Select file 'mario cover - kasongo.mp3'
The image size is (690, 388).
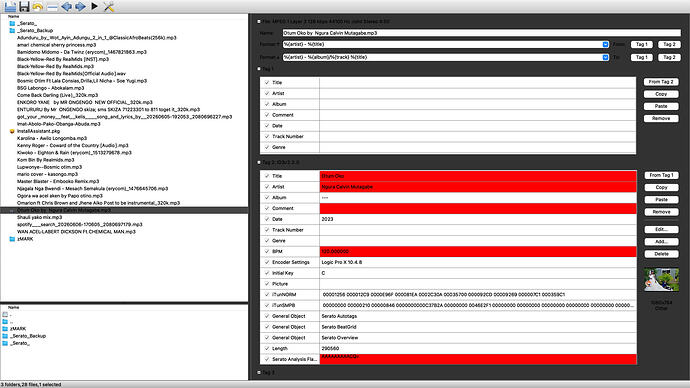[x=48, y=174]
